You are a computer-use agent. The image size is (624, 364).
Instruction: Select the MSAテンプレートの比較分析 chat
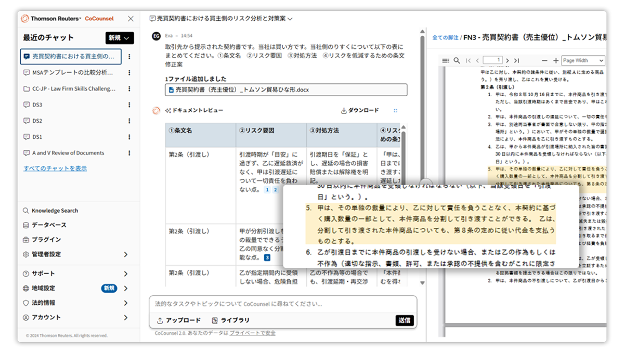pos(73,72)
